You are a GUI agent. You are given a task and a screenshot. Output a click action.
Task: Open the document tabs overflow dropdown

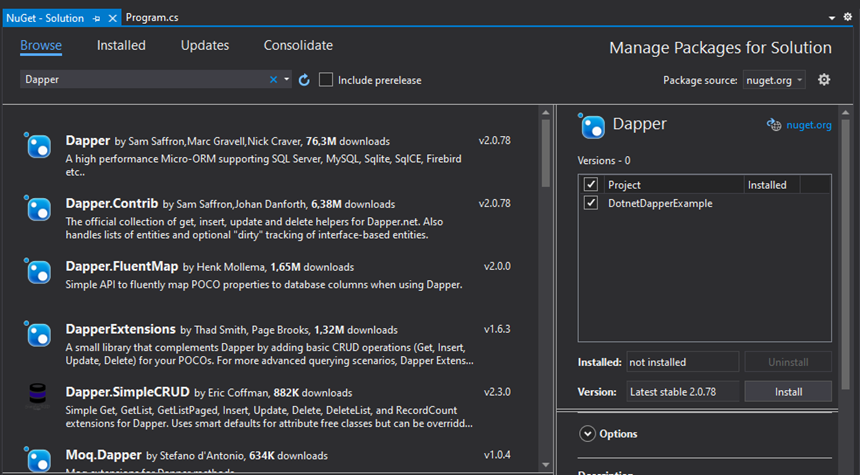(831, 18)
